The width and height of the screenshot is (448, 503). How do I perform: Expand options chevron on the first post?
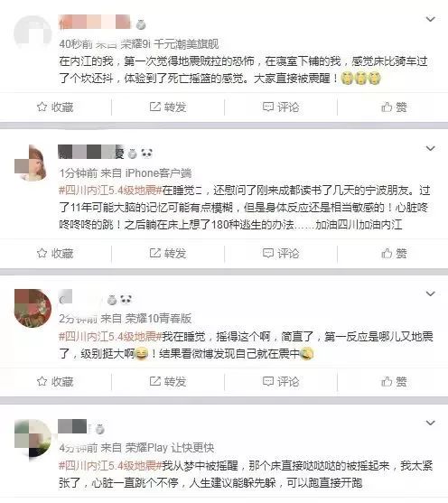point(430,19)
